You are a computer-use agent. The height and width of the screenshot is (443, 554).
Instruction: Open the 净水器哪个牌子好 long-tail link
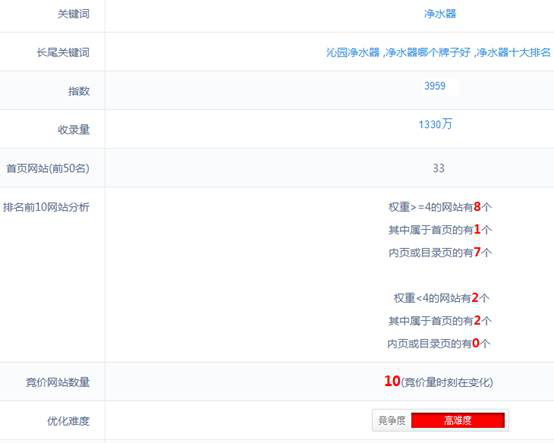(428, 53)
